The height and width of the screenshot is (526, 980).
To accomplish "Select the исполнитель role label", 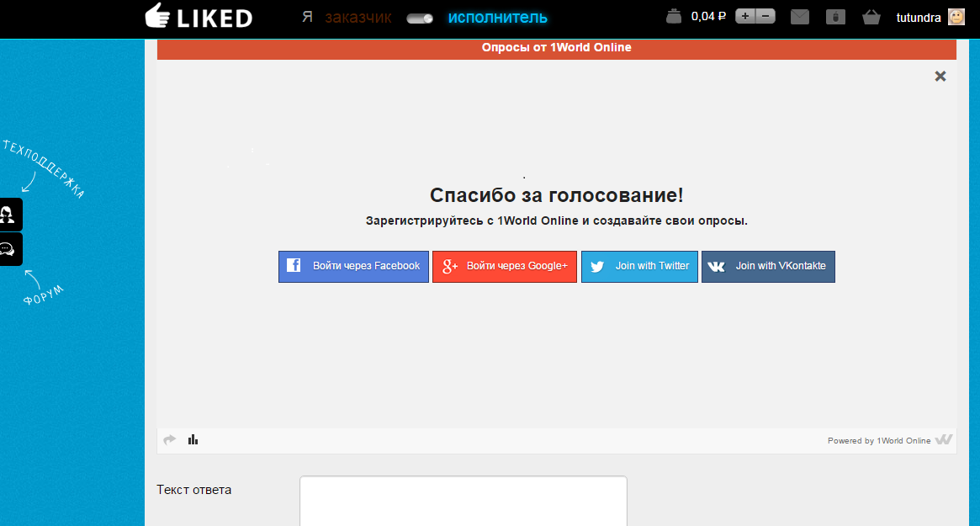I will click(x=497, y=18).
